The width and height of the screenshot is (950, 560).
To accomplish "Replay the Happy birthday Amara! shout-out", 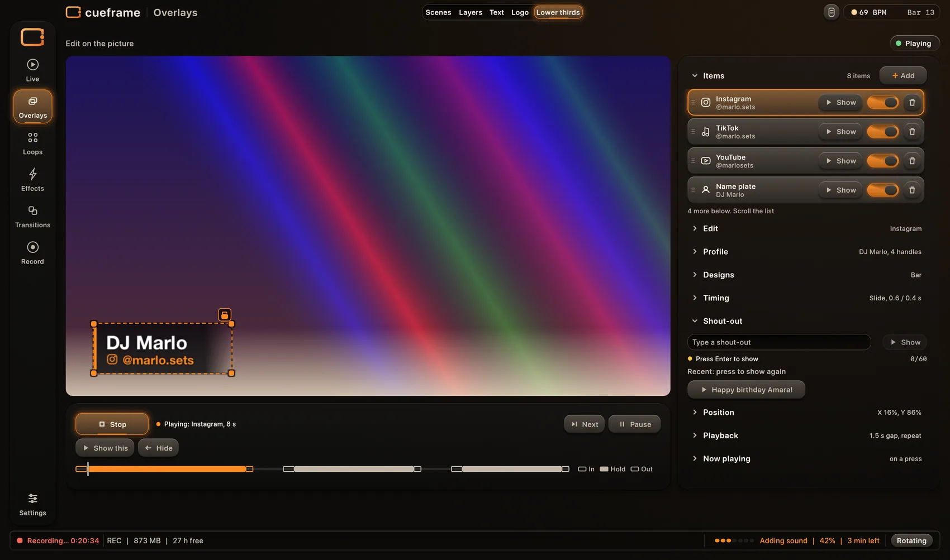I will coord(746,390).
